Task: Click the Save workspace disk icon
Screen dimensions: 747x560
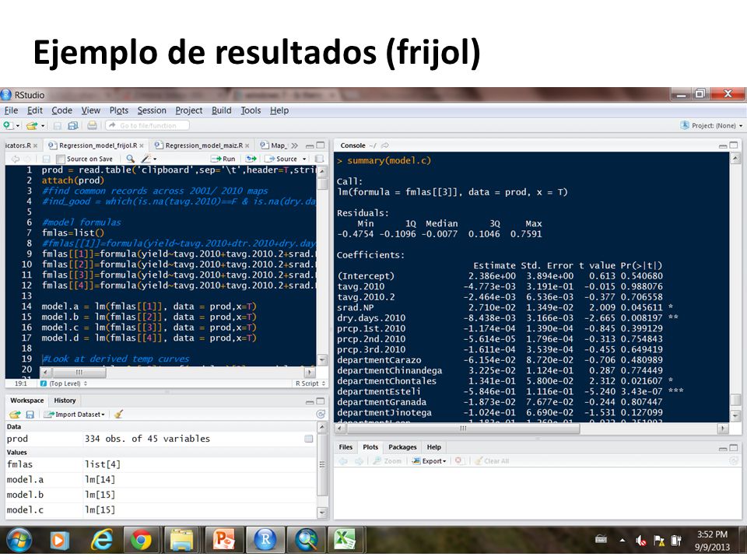Action: [30, 415]
